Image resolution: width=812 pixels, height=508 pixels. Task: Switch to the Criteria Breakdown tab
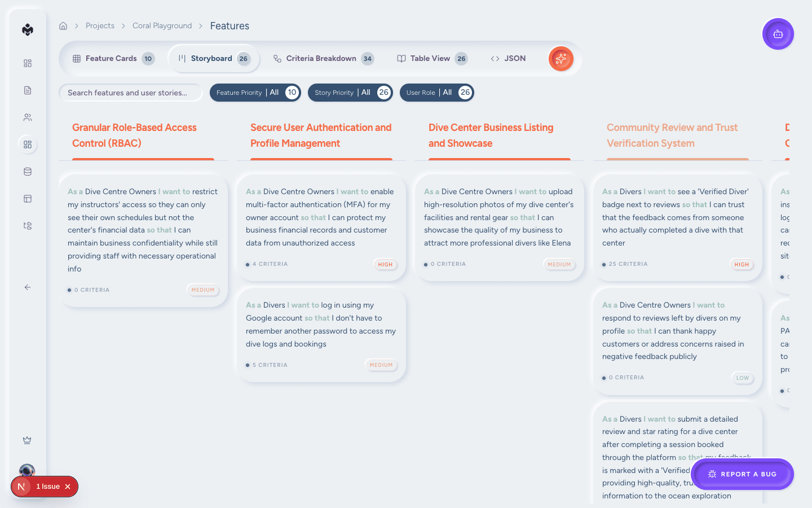coord(323,58)
